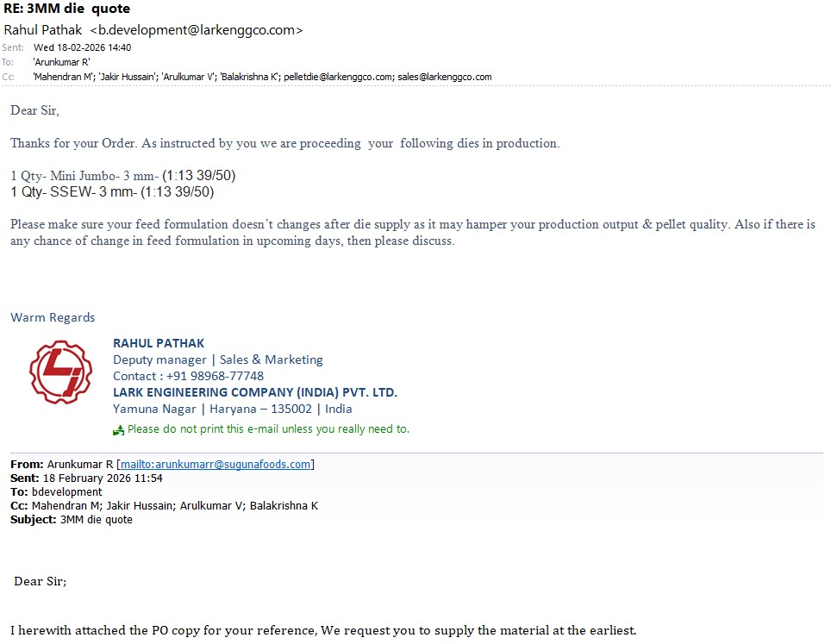
Task: Click the SSEW 3 mm die line
Action: tap(112, 192)
